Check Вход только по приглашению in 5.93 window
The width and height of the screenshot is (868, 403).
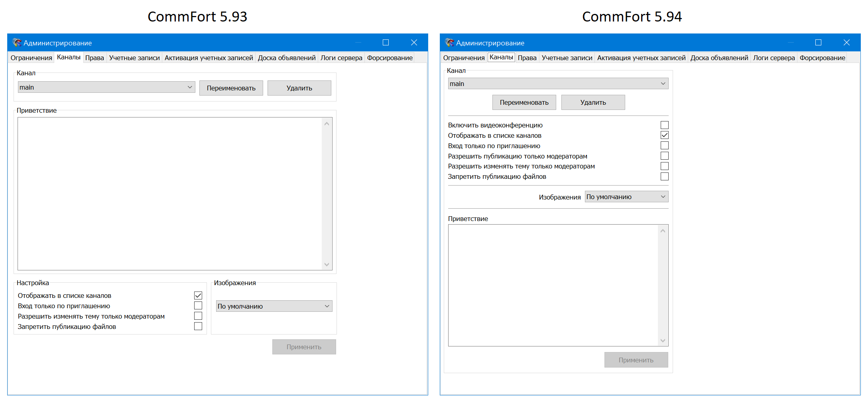tap(198, 306)
